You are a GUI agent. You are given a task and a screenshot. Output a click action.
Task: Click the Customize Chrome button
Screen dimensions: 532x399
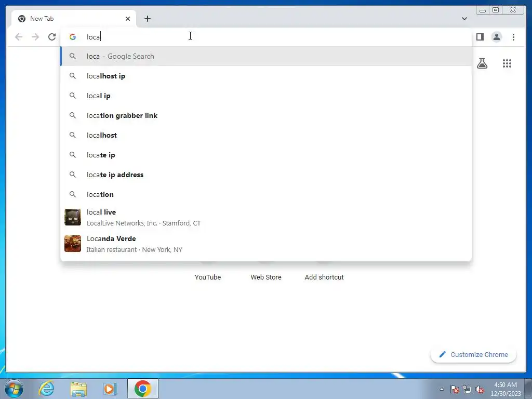pyautogui.click(x=473, y=354)
